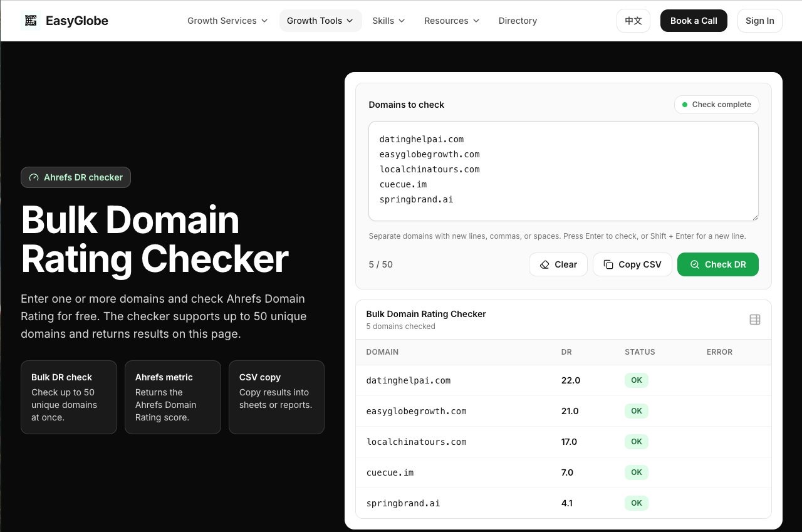Click the 'Separate domains with new lines' hint text
The height and width of the screenshot is (532, 802).
click(x=557, y=236)
